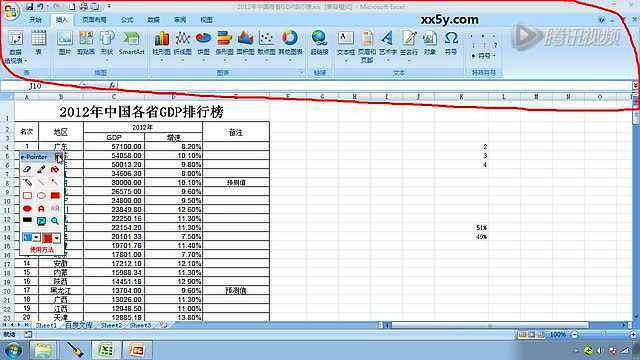This screenshot has height=360, width=640.
Task: Expand the column chart dropdown arrow
Action: pos(161,60)
